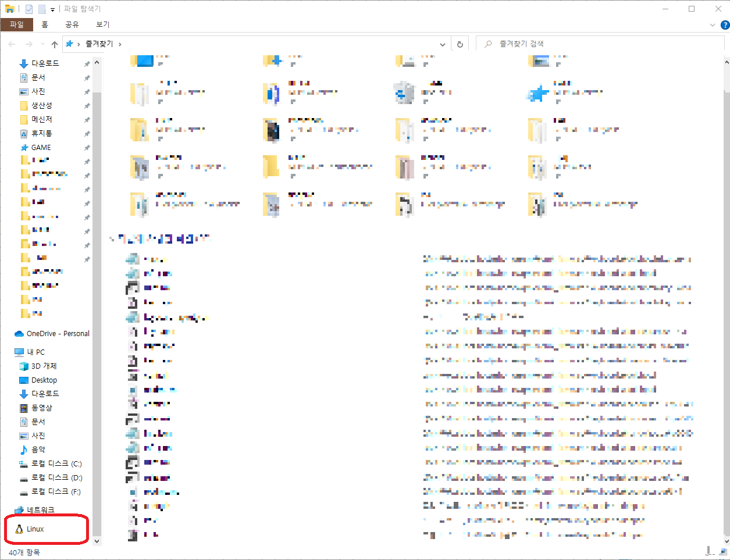This screenshot has width=730, height=560.
Task: Click the pin icon next to 생산성
Action: pos(87,106)
